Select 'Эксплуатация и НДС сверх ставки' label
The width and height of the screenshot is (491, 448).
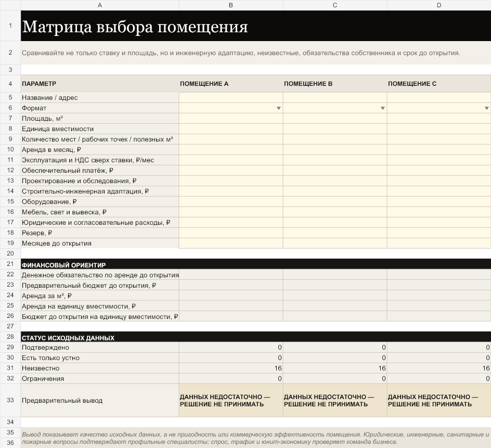point(100,160)
